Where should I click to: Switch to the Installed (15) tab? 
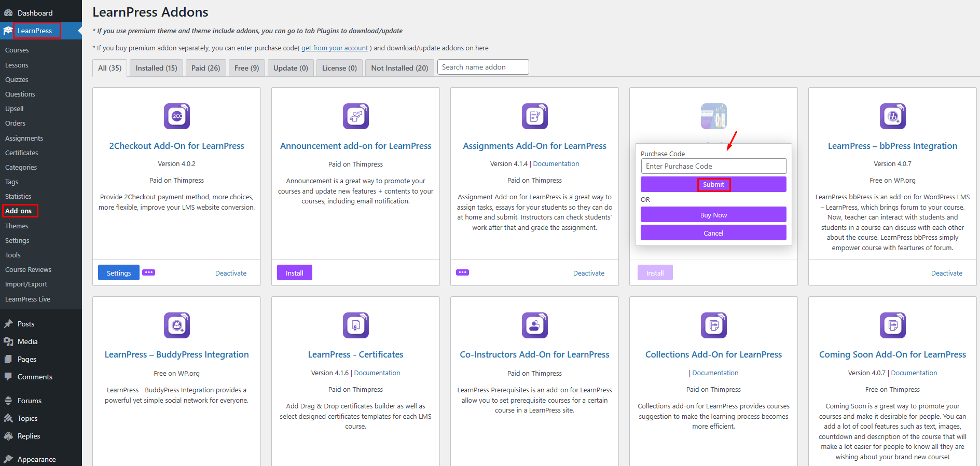click(x=156, y=68)
